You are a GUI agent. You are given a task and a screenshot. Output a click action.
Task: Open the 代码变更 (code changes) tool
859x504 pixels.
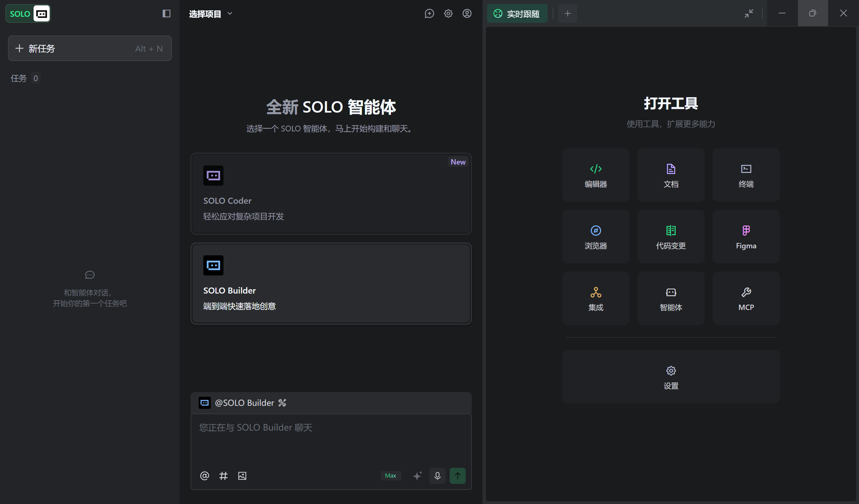pyautogui.click(x=670, y=236)
